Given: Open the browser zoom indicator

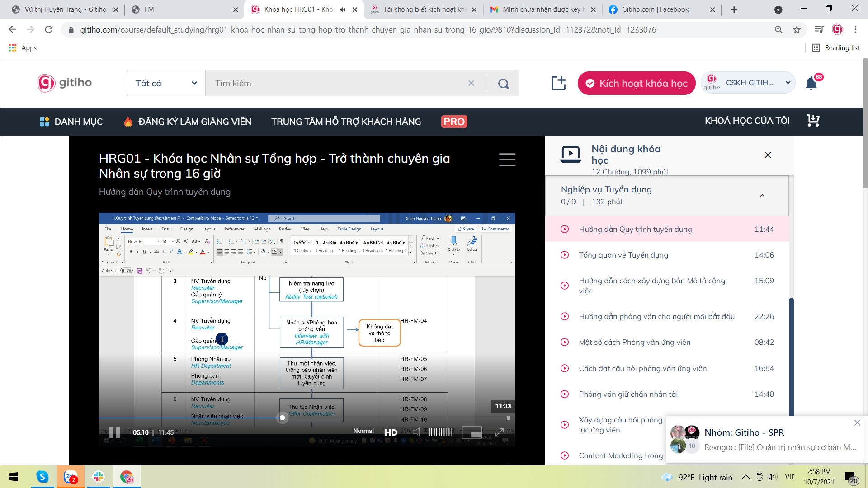Looking at the screenshot, I should pos(778,29).
